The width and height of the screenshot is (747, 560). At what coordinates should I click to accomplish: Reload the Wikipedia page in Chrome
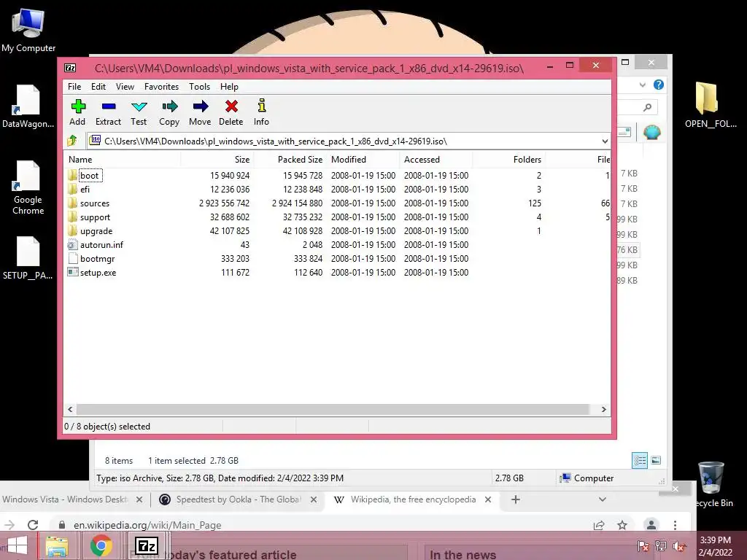click(33, 525)
